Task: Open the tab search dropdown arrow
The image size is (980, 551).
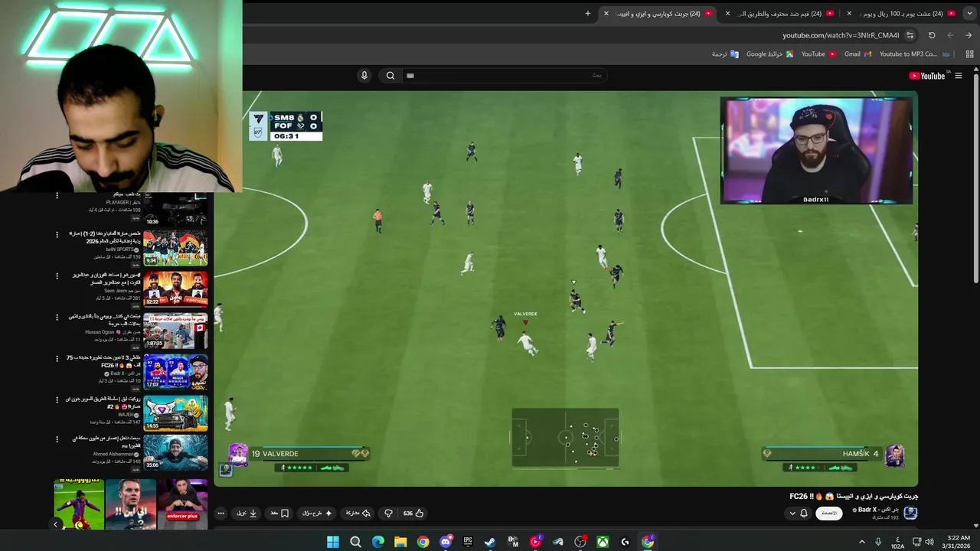Action: (x=969, y=13)
